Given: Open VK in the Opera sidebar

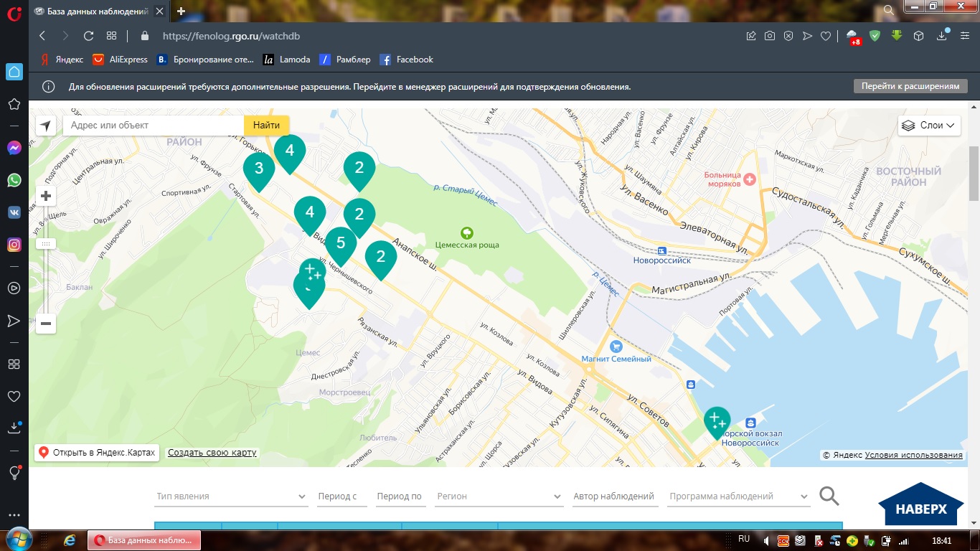Looking at the screenshot, I should tap(14, 212).
